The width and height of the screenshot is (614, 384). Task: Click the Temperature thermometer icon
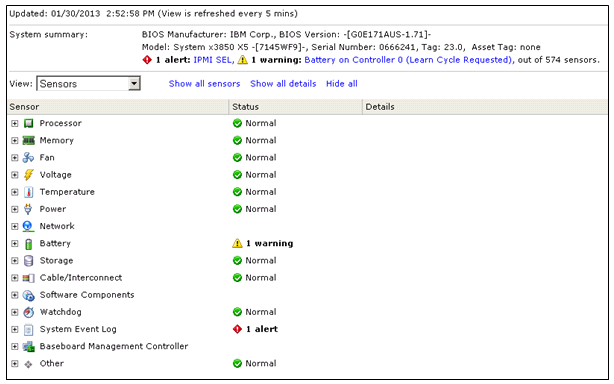click(29, 192)
